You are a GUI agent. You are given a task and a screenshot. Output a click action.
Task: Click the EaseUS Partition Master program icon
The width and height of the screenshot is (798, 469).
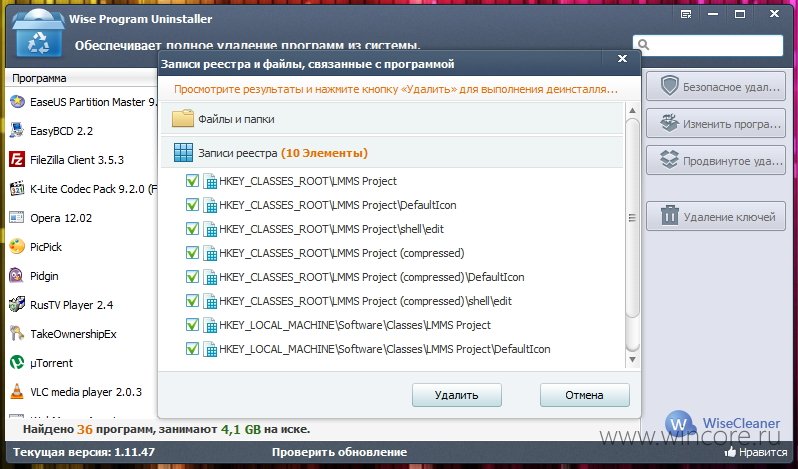(17, 102)
